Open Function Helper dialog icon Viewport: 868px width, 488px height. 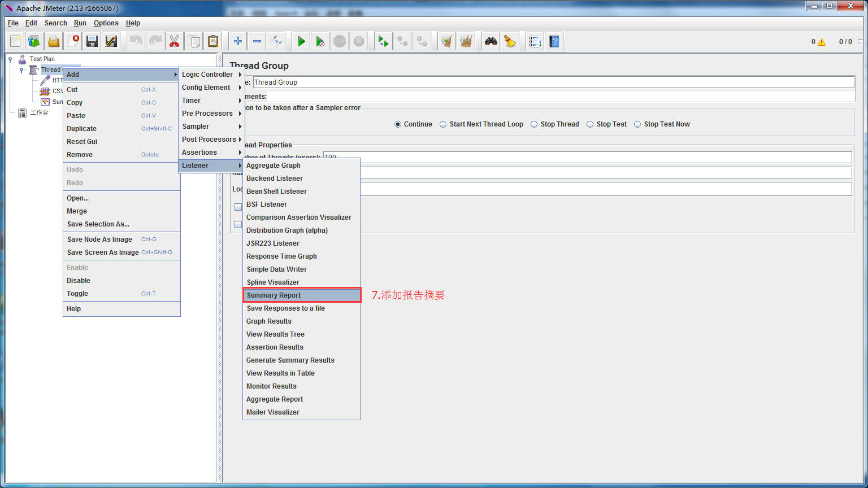[535, 41]
